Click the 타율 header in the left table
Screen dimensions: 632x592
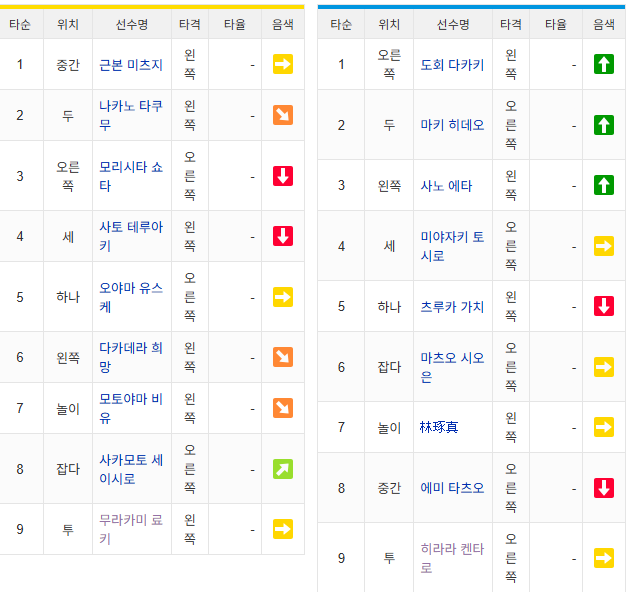pos(235,25)
